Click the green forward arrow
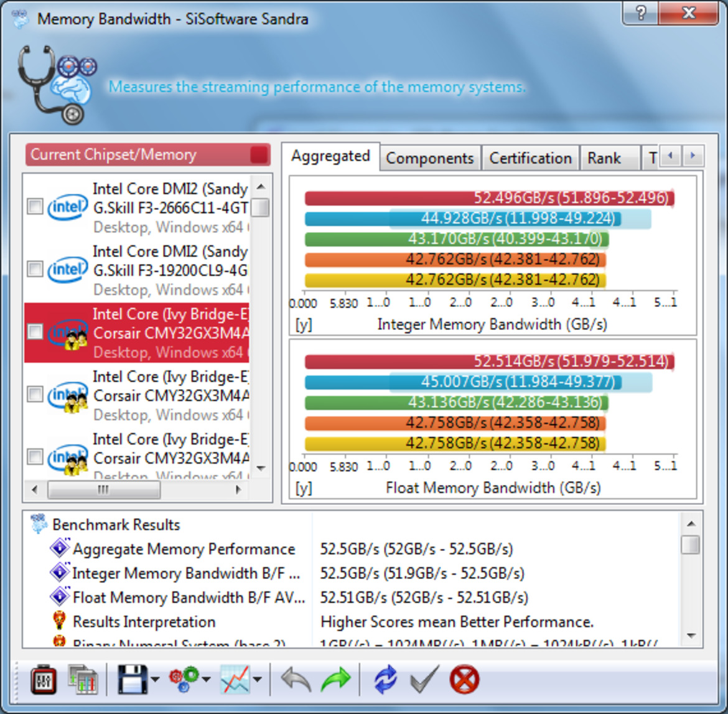 (335, 680)
